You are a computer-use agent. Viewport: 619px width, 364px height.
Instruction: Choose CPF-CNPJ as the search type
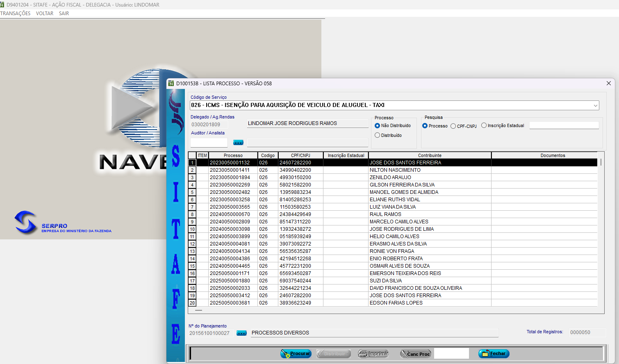tap(453, 126)
